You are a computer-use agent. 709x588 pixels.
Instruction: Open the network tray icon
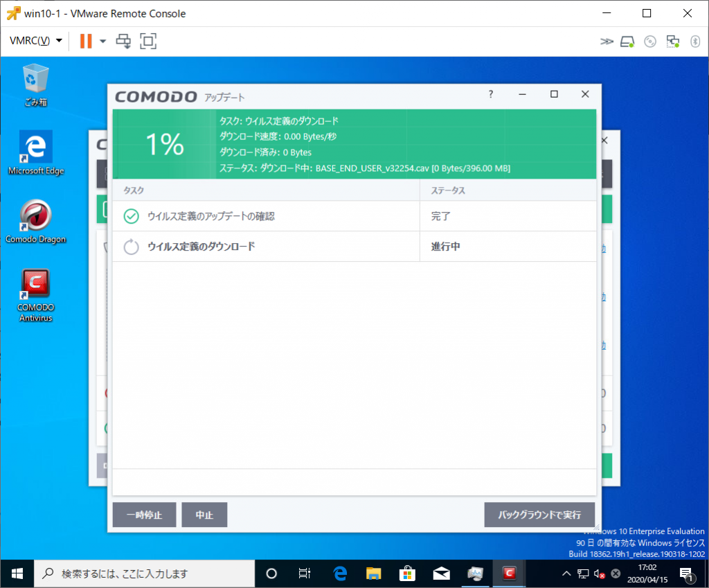point(583,573)
